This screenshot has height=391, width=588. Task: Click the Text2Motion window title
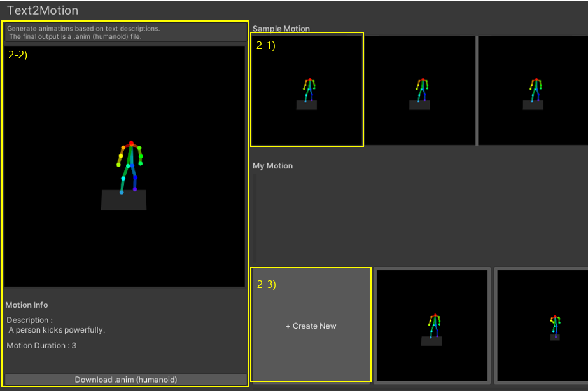point(43,10)
